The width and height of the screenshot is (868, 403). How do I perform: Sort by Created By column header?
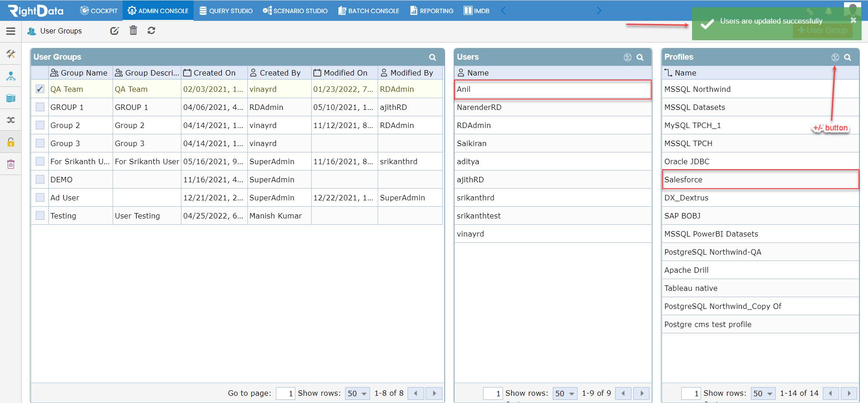(280, 73)
